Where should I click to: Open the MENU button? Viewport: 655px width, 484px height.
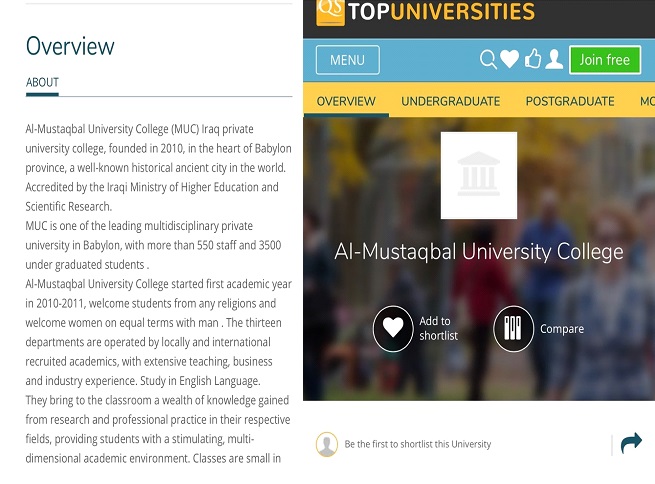pos(348,60)
